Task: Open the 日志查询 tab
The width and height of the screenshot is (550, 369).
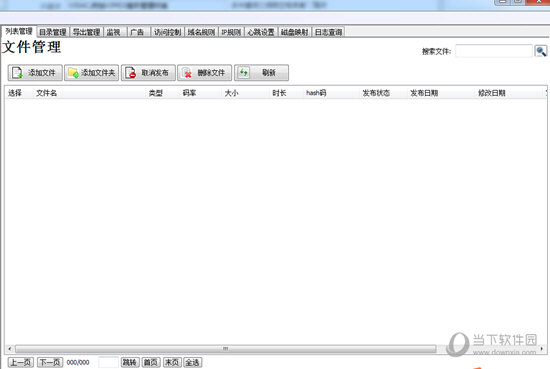Action: (x=328, y=32)
